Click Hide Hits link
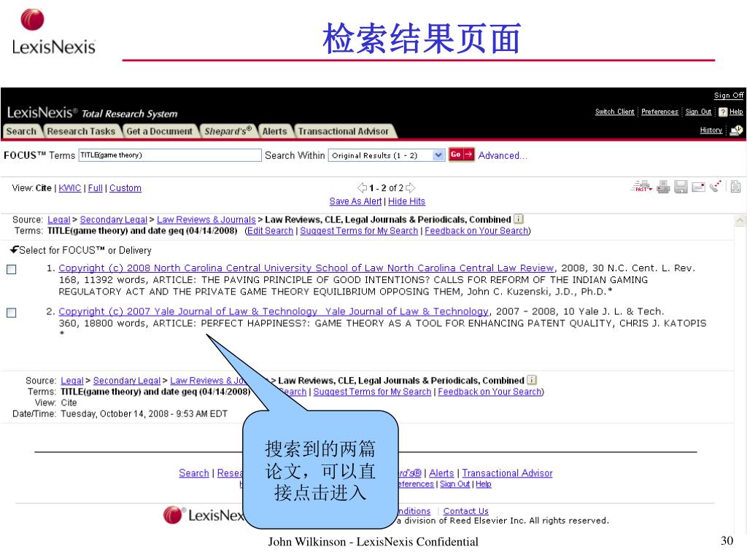Screen dimensions: 747x560 [406, 201]
